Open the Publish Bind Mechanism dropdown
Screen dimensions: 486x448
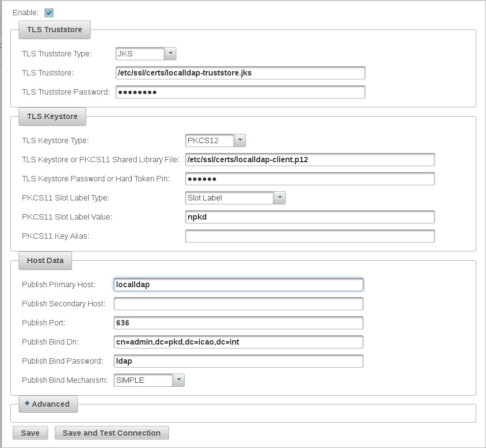[x=178, y=380]
